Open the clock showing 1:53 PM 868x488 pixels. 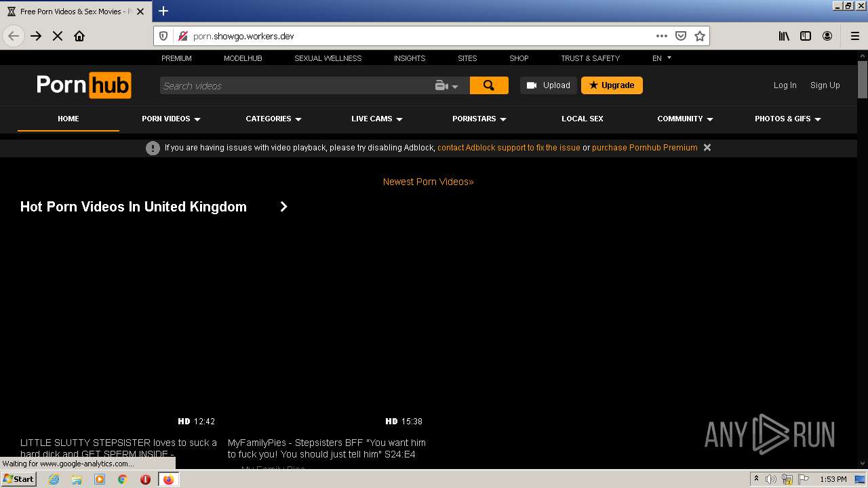[833, 479]
